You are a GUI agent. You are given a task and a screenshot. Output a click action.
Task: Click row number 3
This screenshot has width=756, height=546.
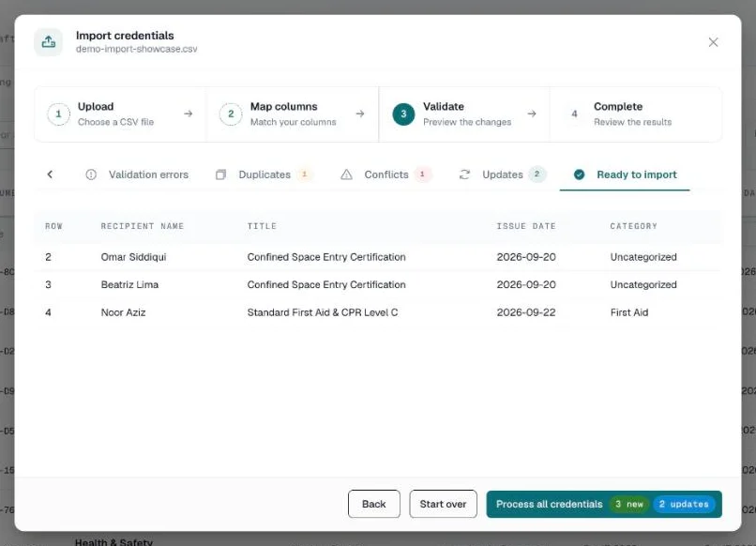(48, 284)
